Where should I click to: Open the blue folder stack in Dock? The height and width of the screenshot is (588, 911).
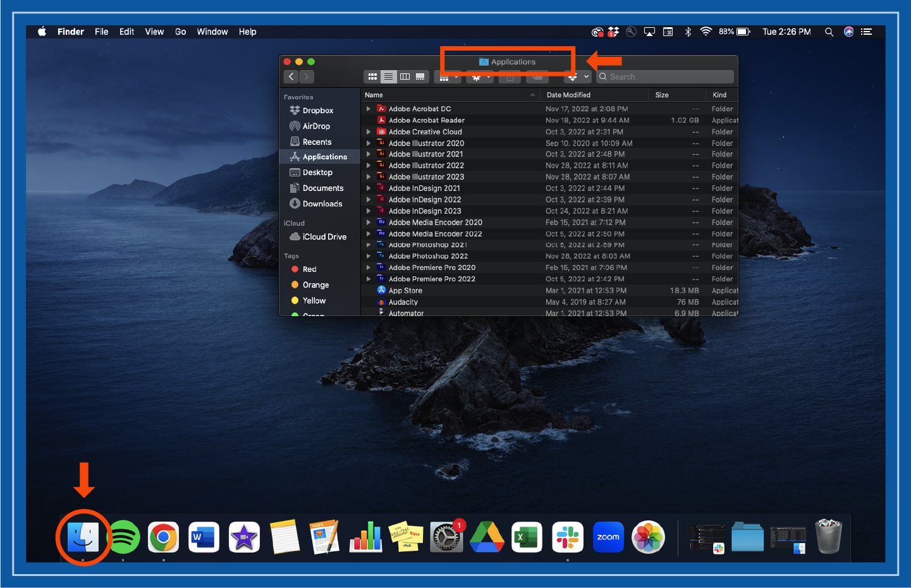click(x=747, y=537)
